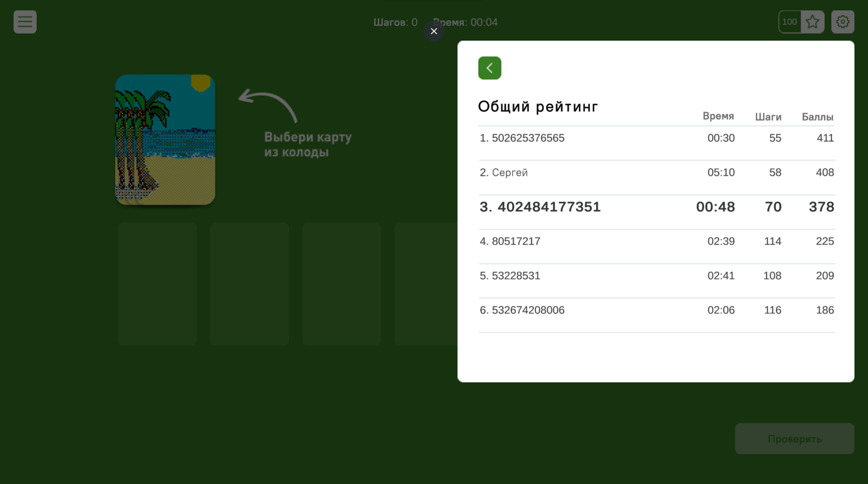Click the Проверить button
The image size is (868, 484).
(795, 439)
